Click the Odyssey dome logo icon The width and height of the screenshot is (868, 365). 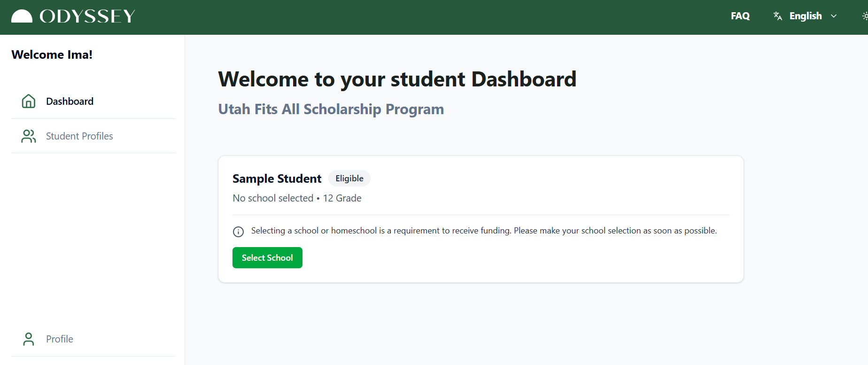22,16
